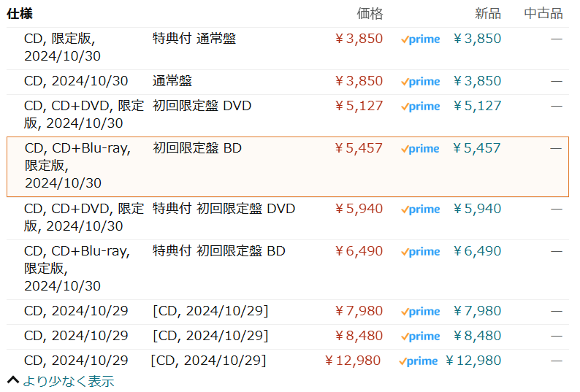This screenshot has width=580, height=392.
Task: Click prime badge on ¥3,850 特典付 通常盤 row
Action: click(x=420, y=39)
